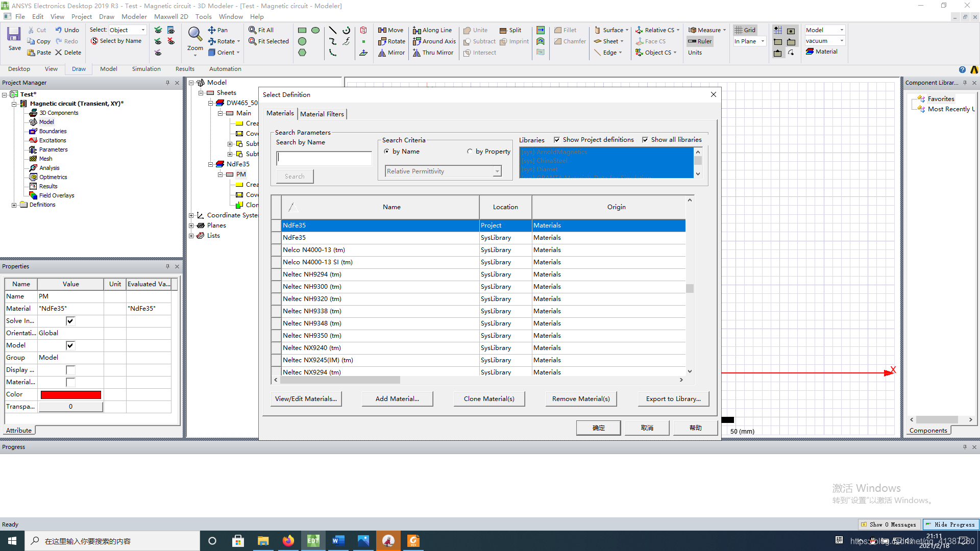Collapse the Sheets tree node

pyautogui.click(x=201, y=93)
